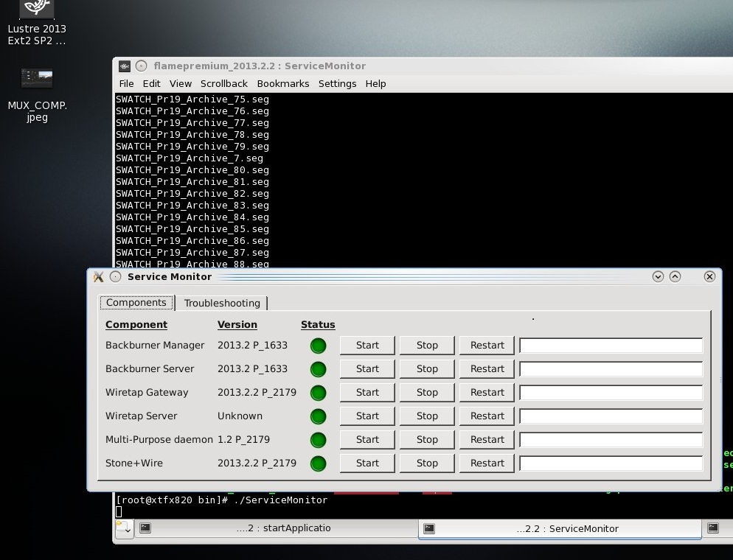Start the Stone+Wire service

[x=367, y=463]
